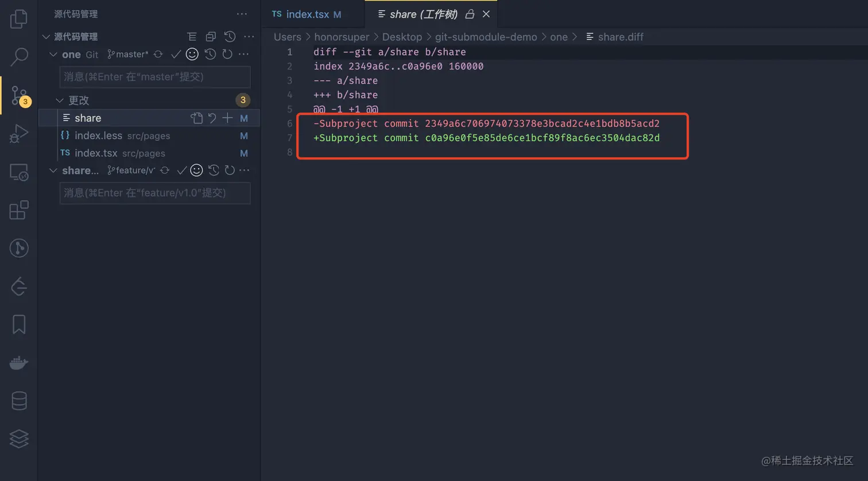
Task: View history for the share repository
Action: [214, 170]
